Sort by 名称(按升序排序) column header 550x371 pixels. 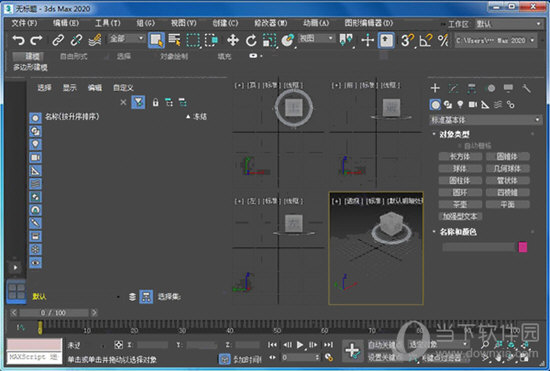[x=72, y=116]
